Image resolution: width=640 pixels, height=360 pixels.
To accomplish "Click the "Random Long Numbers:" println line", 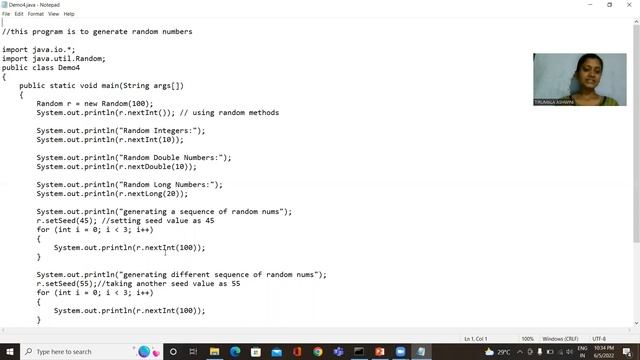I will pyautogui.click(x=130, y=184).
